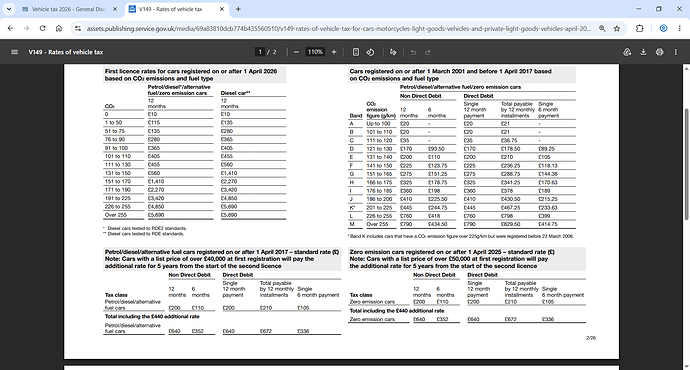Close the Vehicle tax 2026 tab
The image size is (690, 370).
point(115,9)
